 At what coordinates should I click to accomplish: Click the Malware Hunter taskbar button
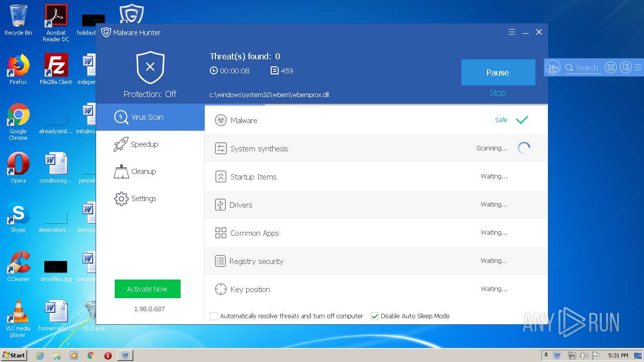[x=125, y=355]
